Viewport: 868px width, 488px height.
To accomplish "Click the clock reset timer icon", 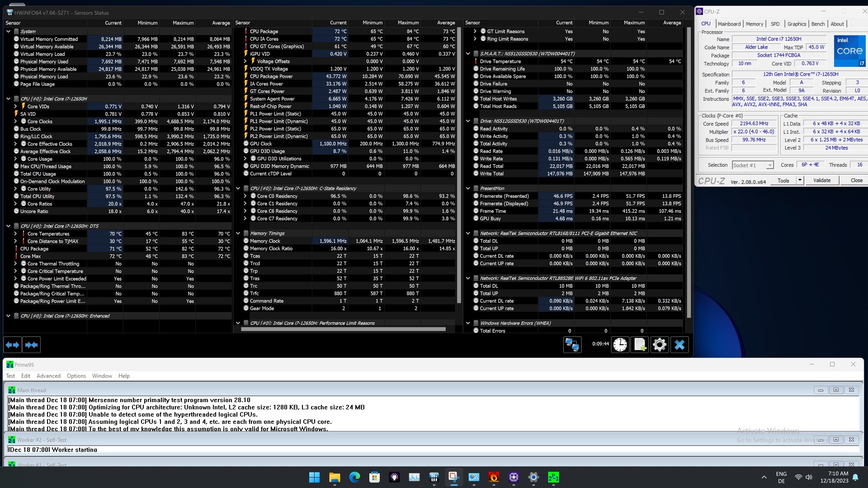I will [x=620, y=345].
